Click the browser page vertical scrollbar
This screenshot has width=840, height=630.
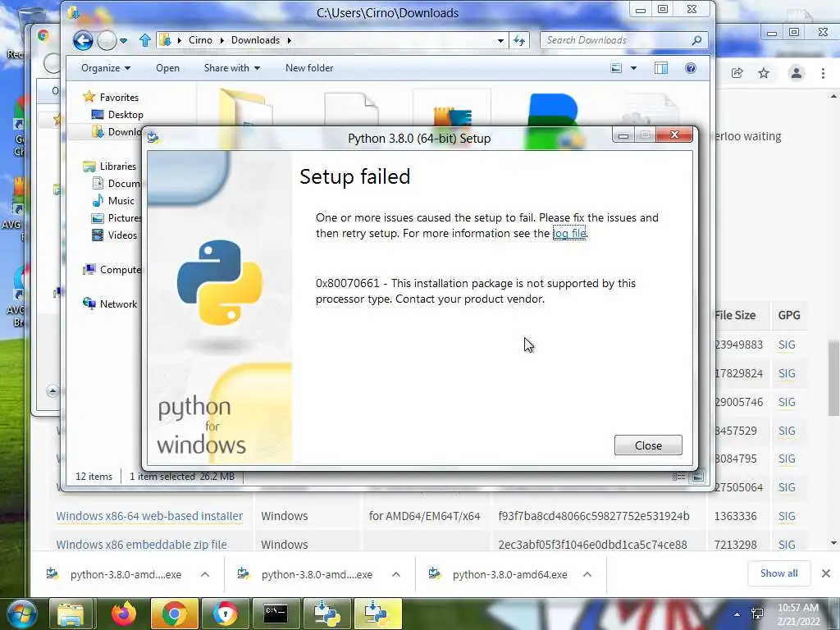click(x=833, y=379)
